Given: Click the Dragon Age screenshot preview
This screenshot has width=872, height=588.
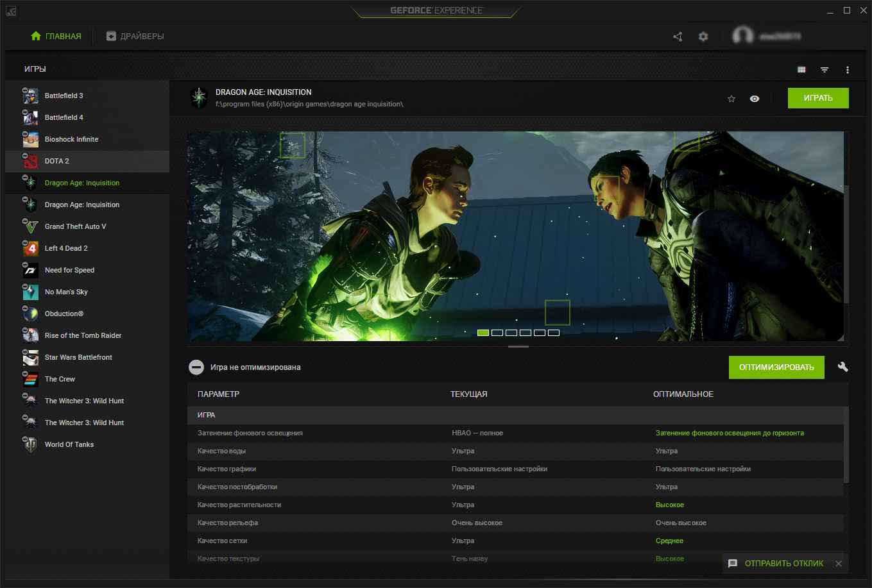Looking at the screenshot, I should point(515,236).
